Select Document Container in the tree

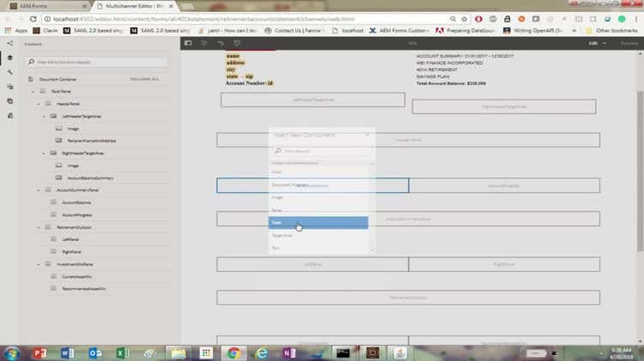point(58,79)
